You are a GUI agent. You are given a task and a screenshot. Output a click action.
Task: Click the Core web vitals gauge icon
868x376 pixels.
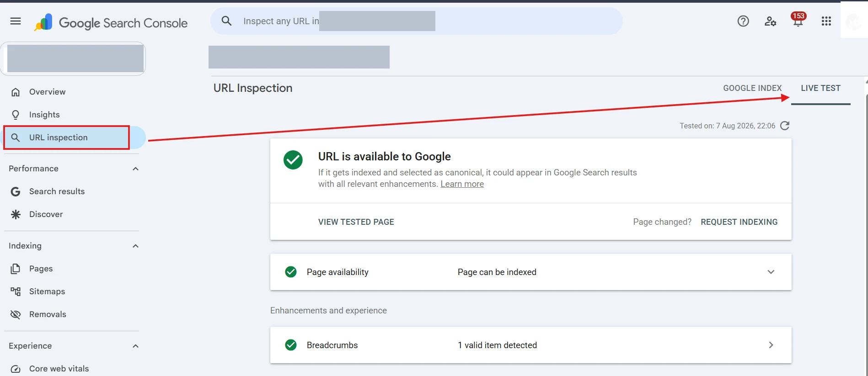(16, 369)
